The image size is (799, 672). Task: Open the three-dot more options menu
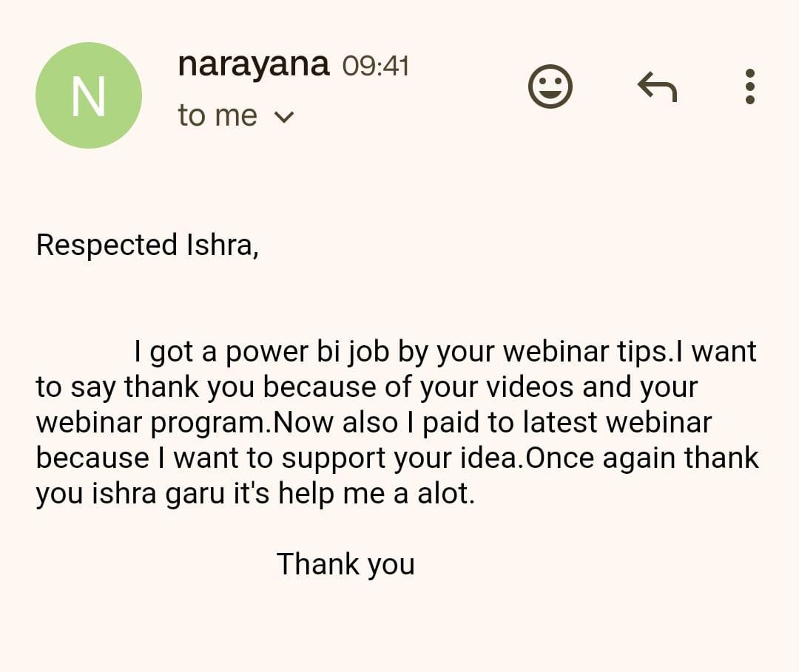[749, 87]
